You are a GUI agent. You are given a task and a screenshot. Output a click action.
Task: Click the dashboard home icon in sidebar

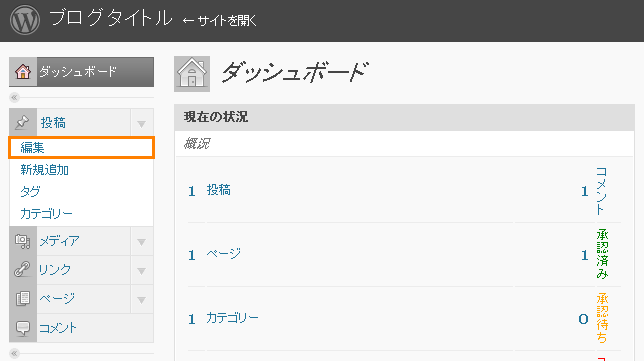pos(23,71)
